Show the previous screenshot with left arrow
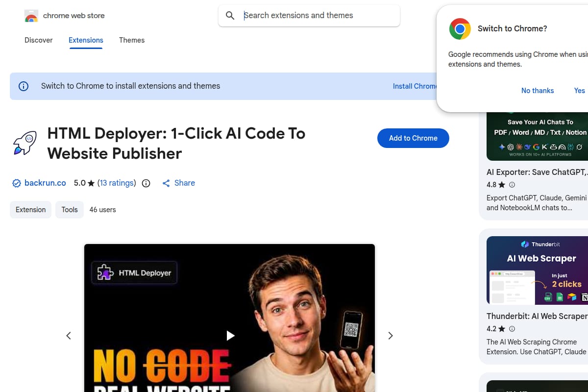Screen dimensions: 588x392 coord(69,336)
